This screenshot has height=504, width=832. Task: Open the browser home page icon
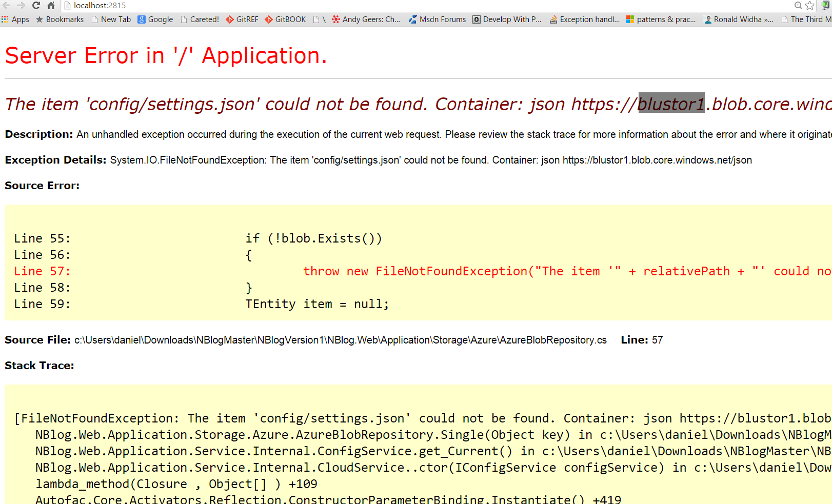[51, 5]
